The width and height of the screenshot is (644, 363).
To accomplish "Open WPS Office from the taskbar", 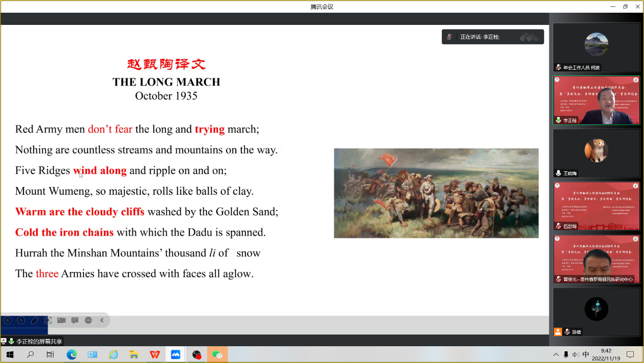I will click(155, 355).
